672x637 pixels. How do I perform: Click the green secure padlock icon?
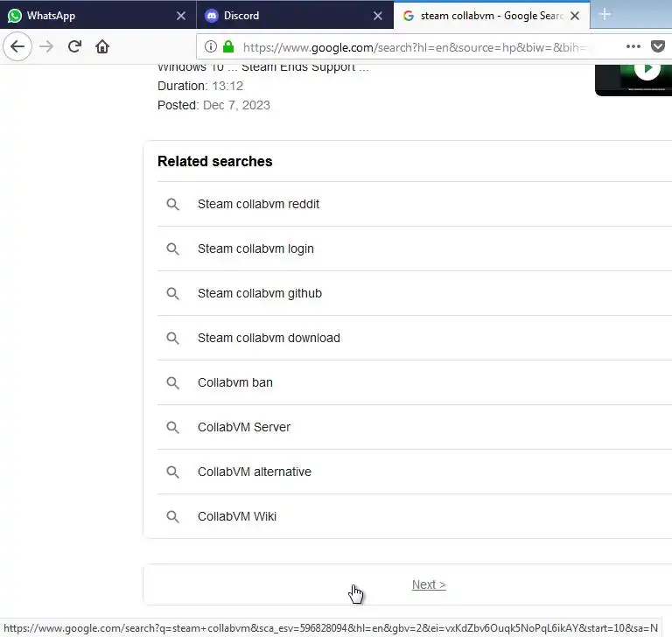(228, 46)
